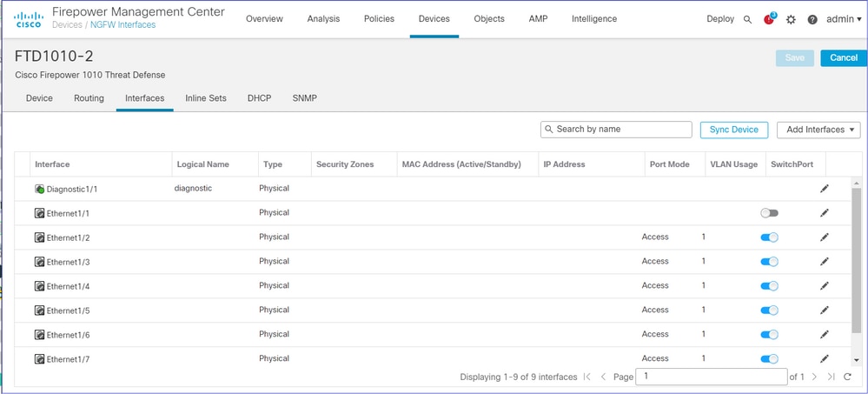Click the Cancel button

tap(844, 58)
